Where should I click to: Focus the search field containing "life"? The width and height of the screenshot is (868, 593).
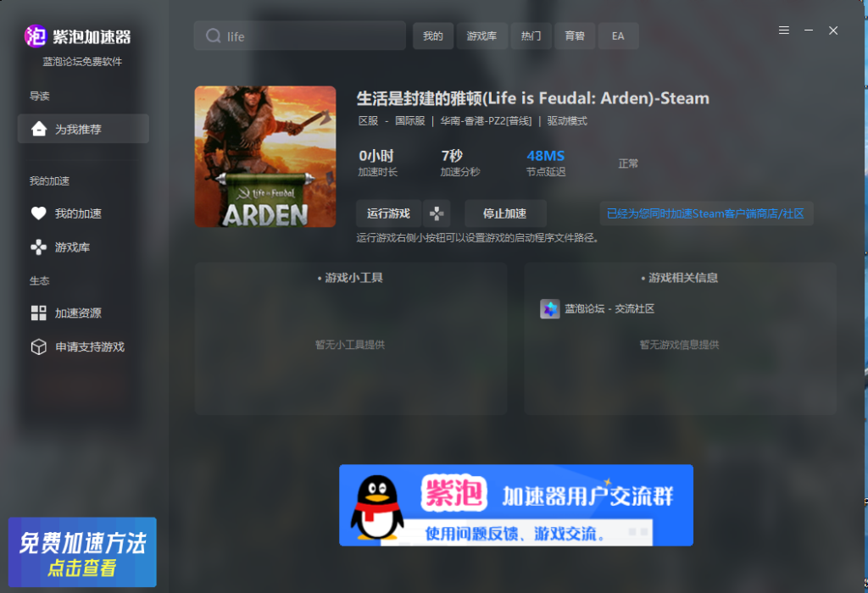coord(300,36)
